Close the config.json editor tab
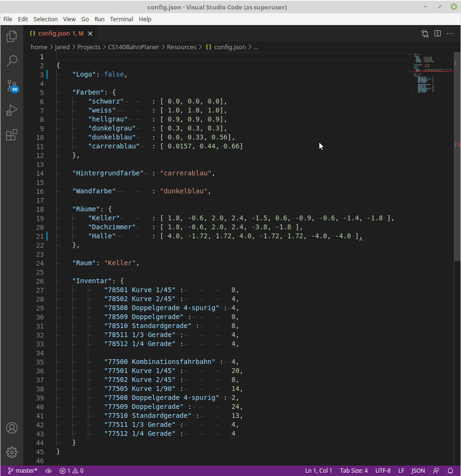 tap(90, 34)
